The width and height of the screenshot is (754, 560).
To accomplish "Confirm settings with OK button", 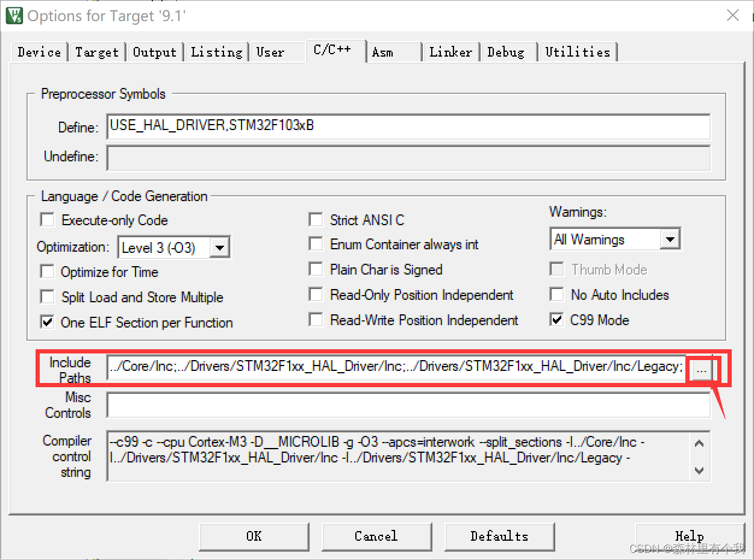I will coord(254,536).
